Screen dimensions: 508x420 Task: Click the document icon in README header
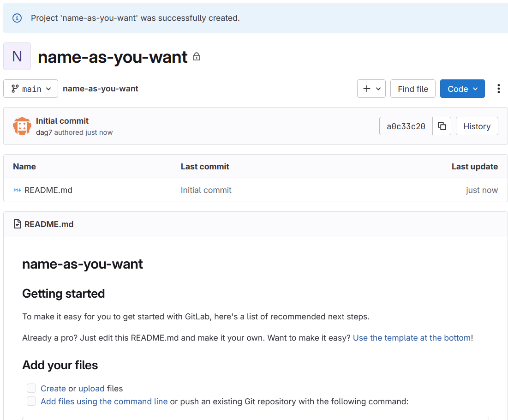click(x=18, y=224)
